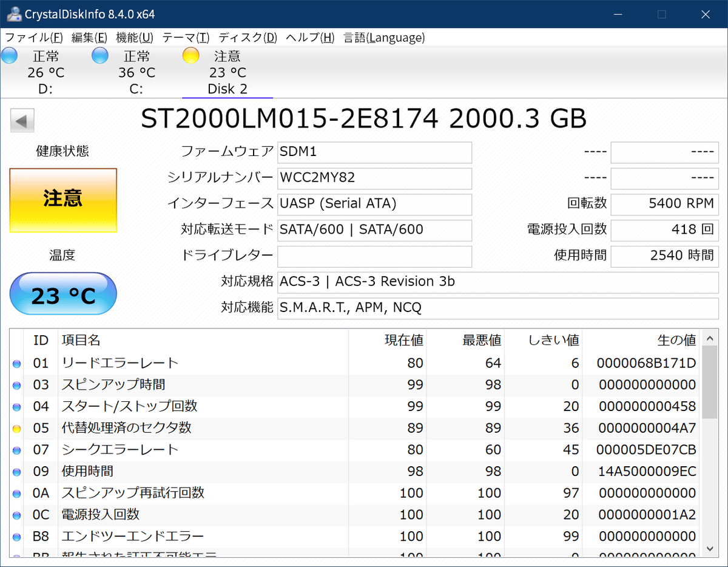The height and width of the screenshot is (567, 728).
Task: Click status dot for ID 04 スタート/ストップ回数
Action: [x=16, y=407]
